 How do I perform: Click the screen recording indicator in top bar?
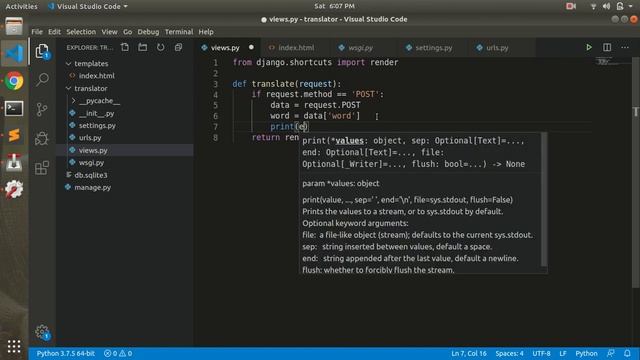pos(571,6)
